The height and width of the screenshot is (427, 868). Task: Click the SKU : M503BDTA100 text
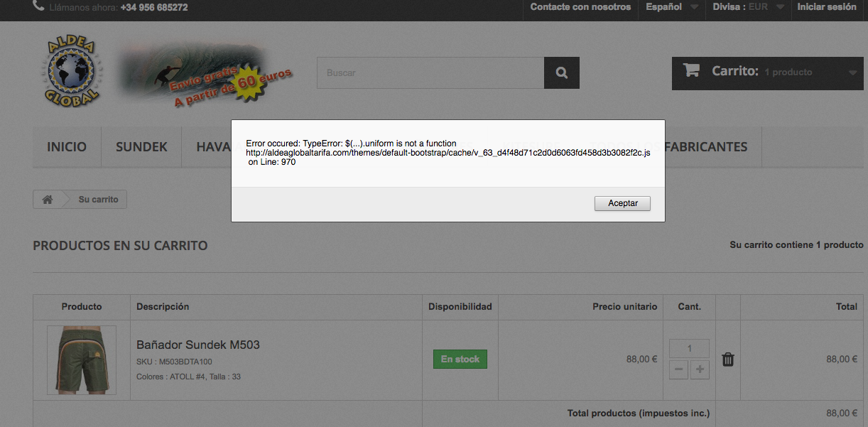tap(174, 362)
